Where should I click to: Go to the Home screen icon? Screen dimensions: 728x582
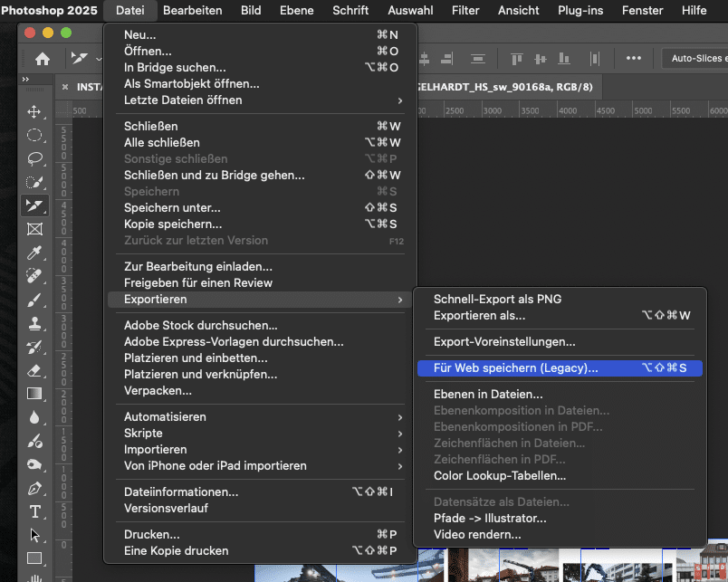pyautogui.click(x=42, y=59)
